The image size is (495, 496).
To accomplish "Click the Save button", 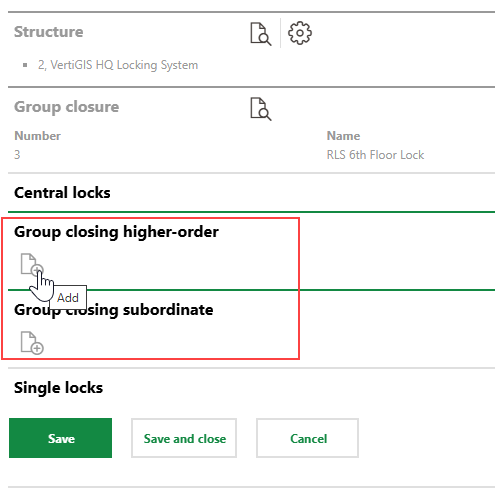I will coord(61,438).
